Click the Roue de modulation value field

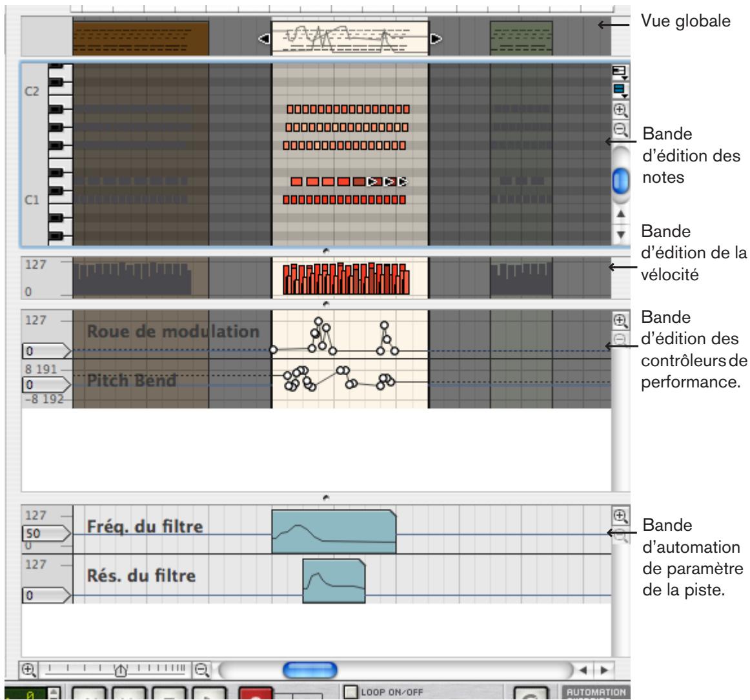(46, 351)
